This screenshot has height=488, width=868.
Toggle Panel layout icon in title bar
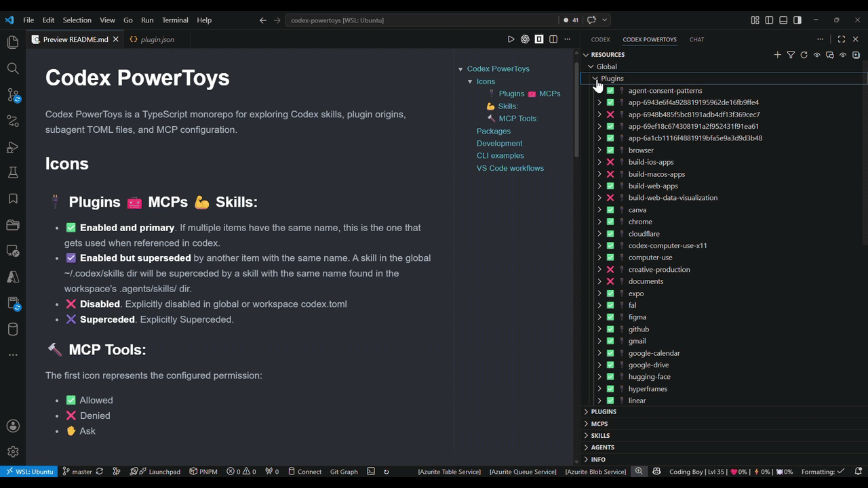[783, 20]
